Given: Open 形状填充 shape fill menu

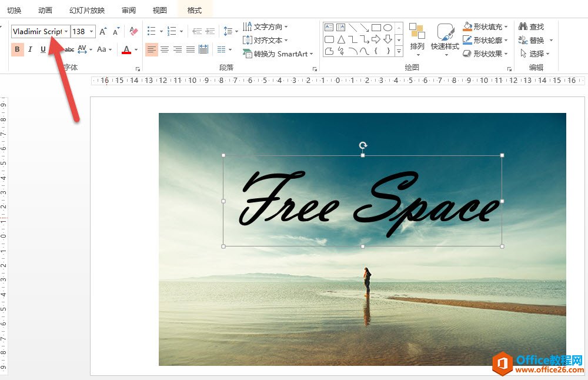Looking at the screenshot, I should [x=485, y=26].
